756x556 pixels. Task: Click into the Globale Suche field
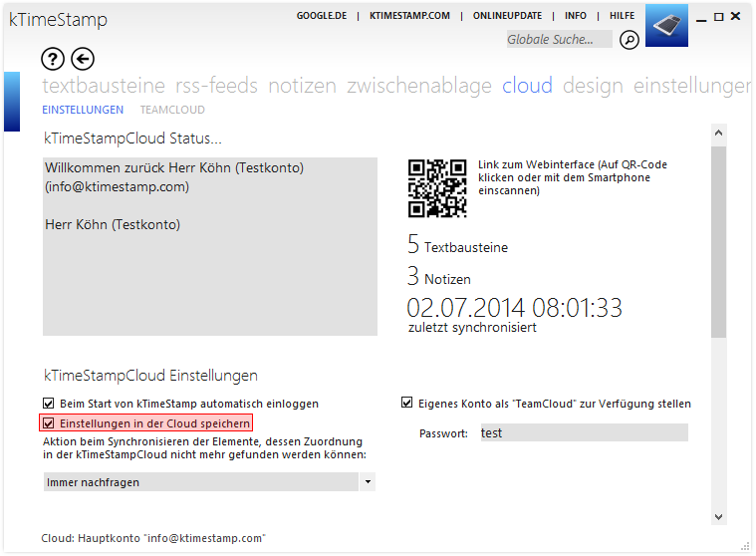[560, 39]
